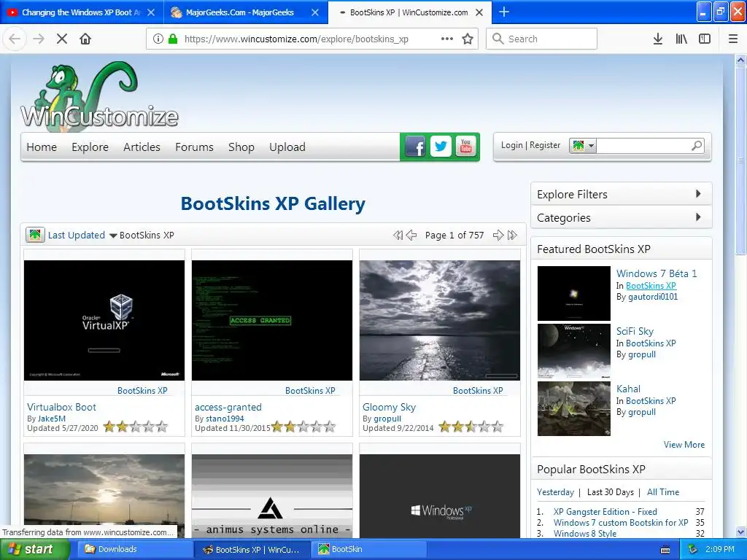Open the Explore menu item
This screenshot has height=560, width=747.
(x=90, y=147)
